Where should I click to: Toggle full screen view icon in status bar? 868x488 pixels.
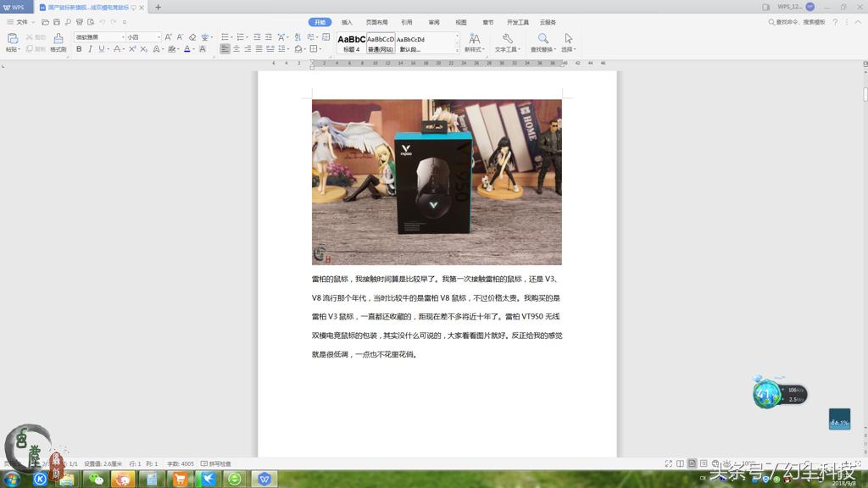click(x=669, y=463)
